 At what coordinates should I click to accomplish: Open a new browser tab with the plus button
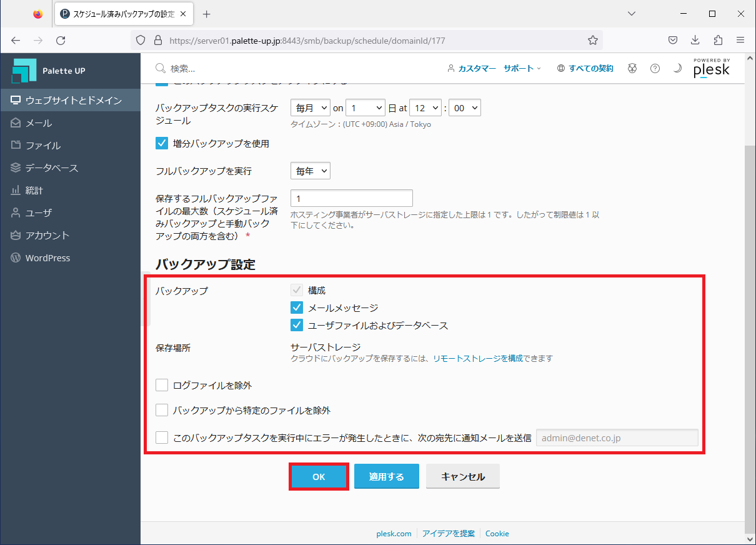207,14
